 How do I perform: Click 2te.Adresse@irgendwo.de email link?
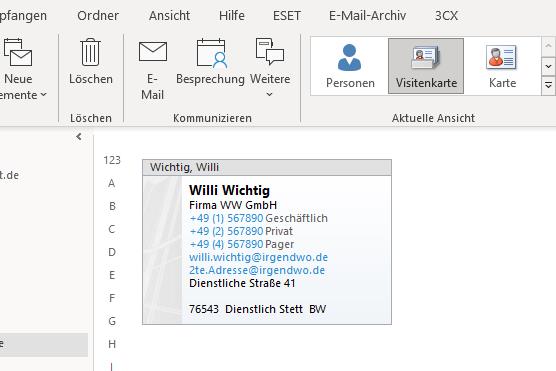257,270
